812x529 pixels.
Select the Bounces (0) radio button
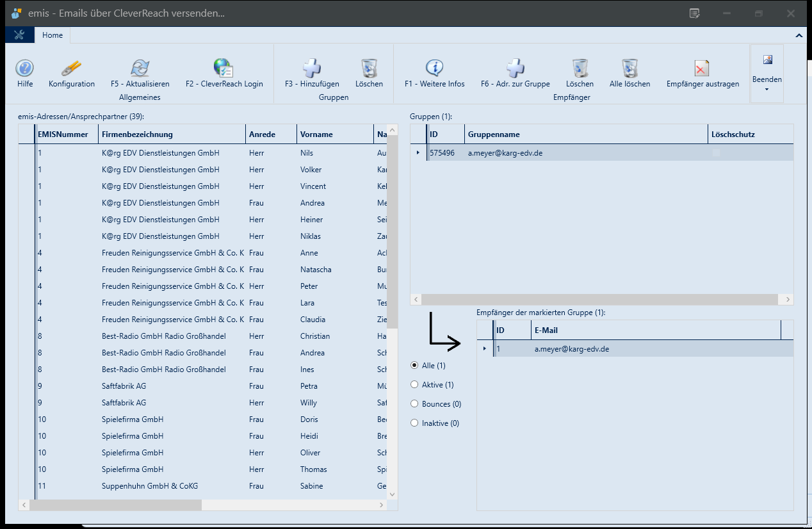414,404
